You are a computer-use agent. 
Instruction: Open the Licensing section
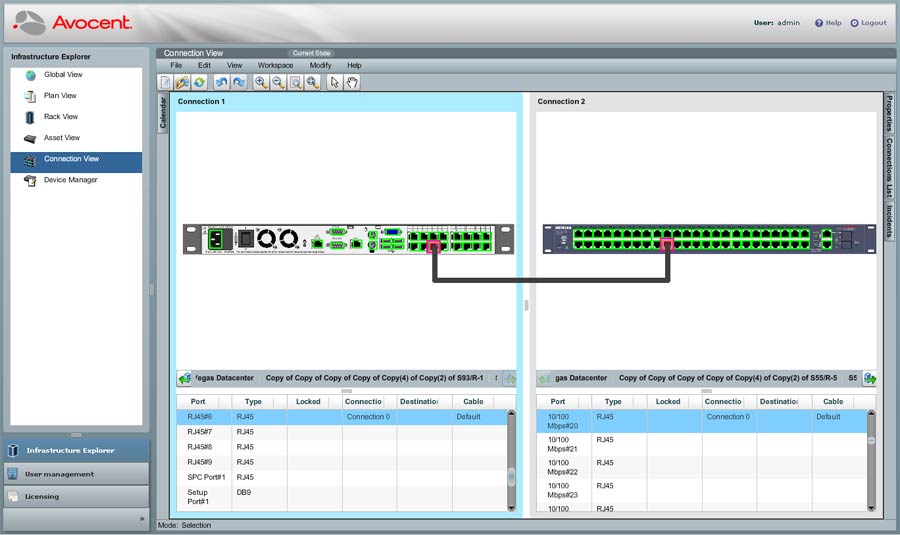click(x=41, y=496)
